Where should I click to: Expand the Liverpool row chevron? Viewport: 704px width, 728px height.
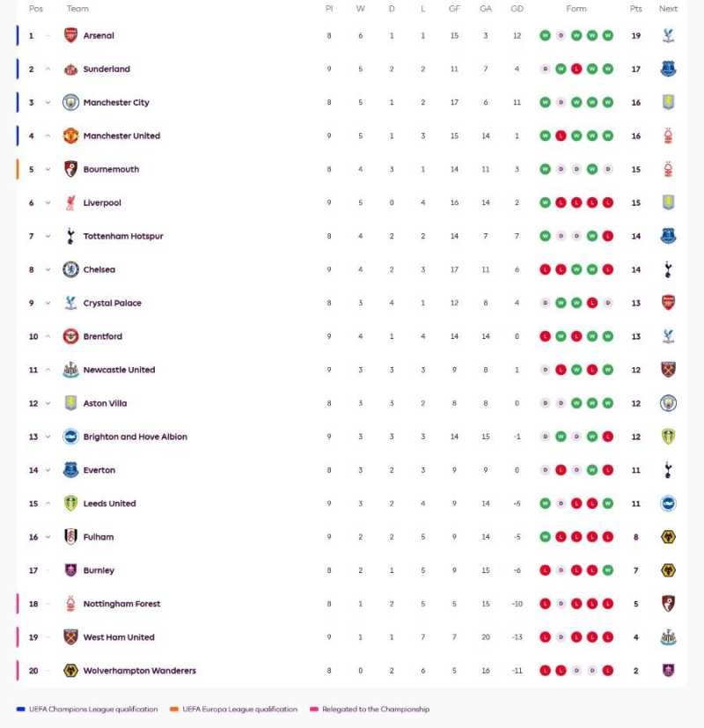48,202
